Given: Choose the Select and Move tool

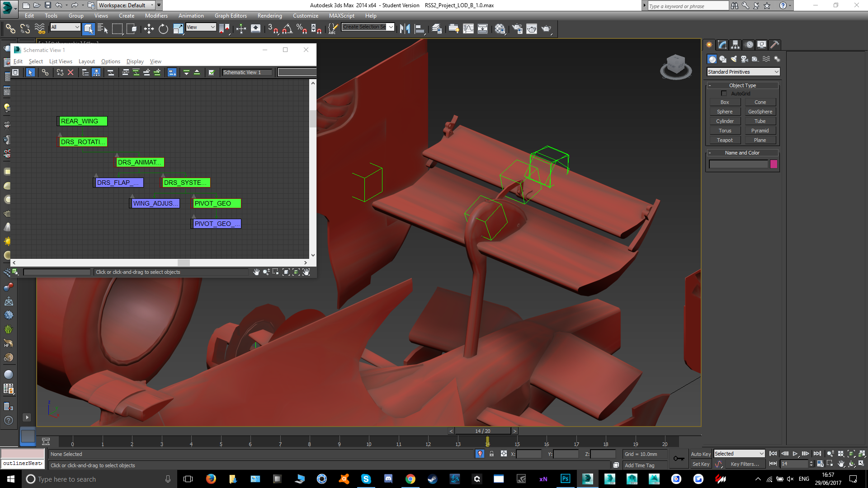Looking at the screenshot, I should point(149,29).
